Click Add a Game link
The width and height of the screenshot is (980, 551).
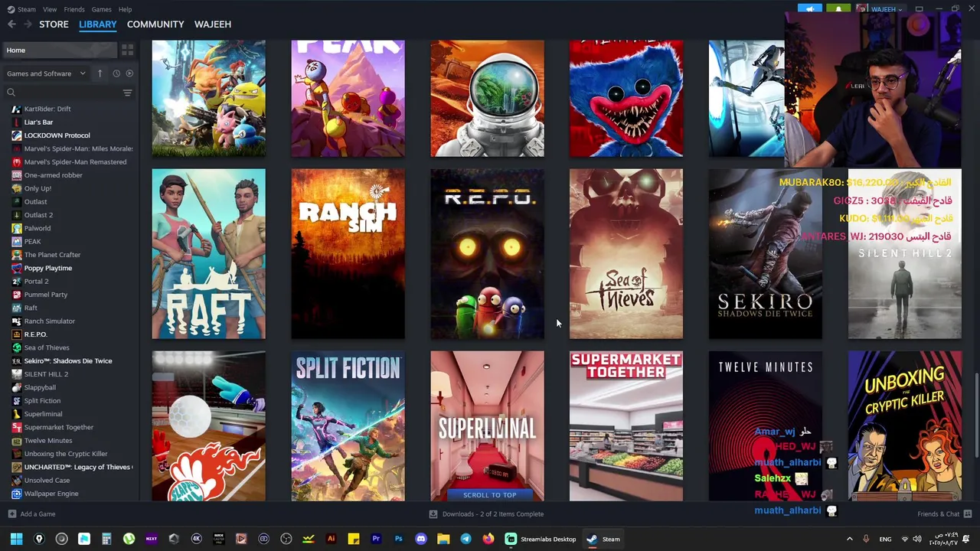[x=38, y=514]
